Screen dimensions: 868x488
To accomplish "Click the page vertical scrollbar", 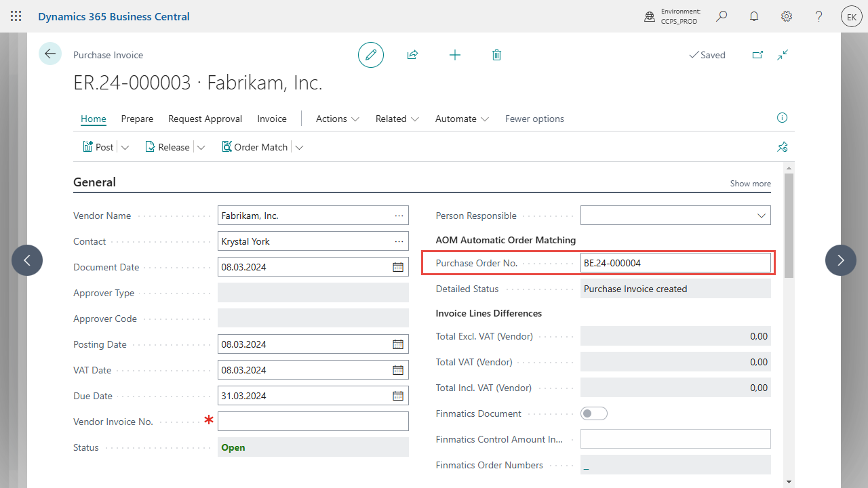I will (789, 225).
